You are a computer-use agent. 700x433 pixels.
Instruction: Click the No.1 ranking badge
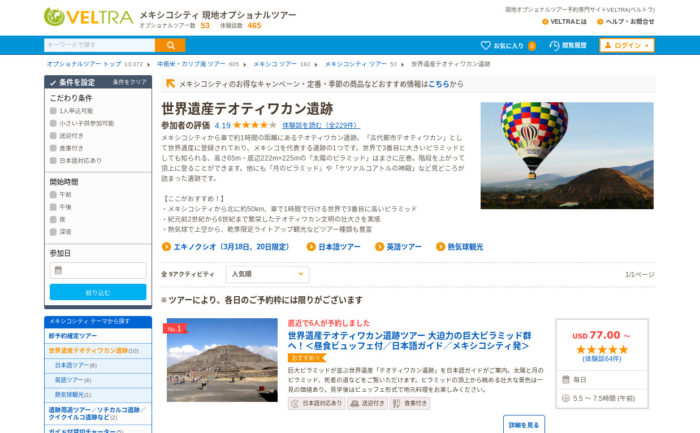pyautogui.click(x=175, y=329)
